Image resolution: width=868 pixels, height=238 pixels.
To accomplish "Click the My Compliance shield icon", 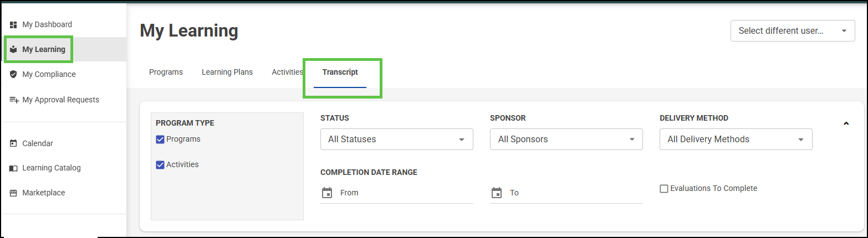I will click(14, 74).
